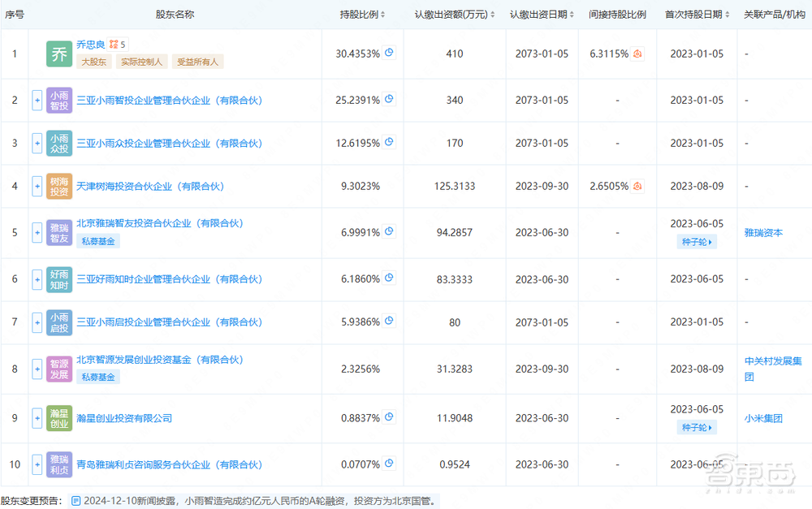
Task: Open the 雅瑞资本 link in row 5
Action: 762,232
